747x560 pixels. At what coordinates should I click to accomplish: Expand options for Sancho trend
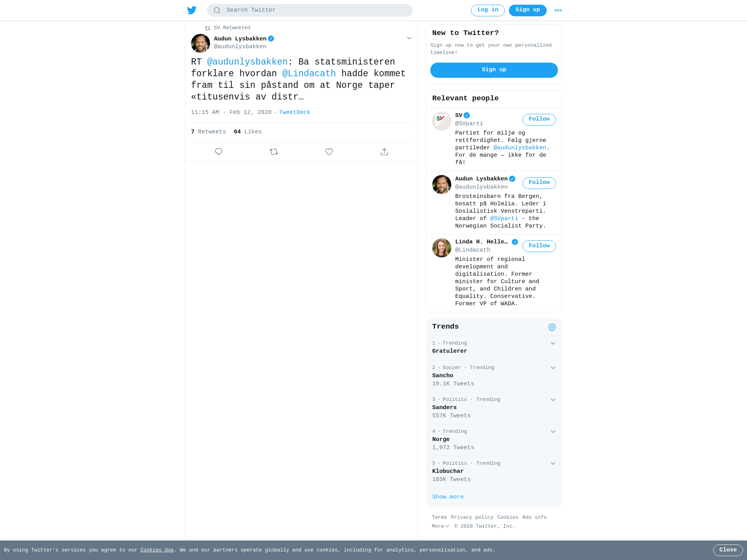[x=553, y=368]
